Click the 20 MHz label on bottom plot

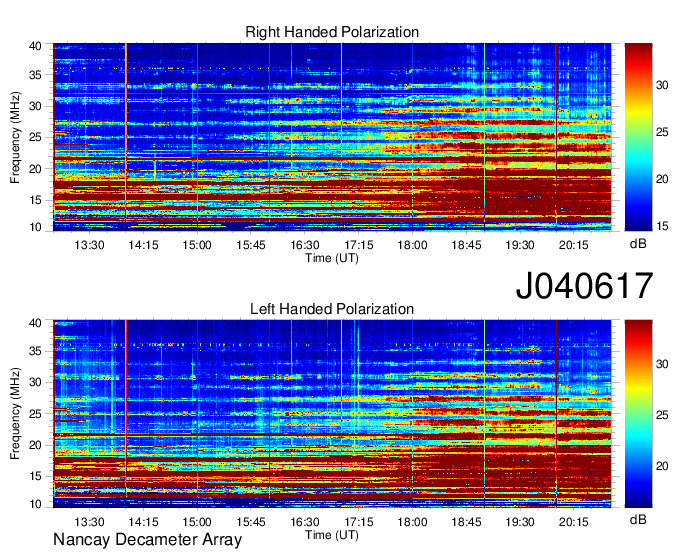point(35,445)
